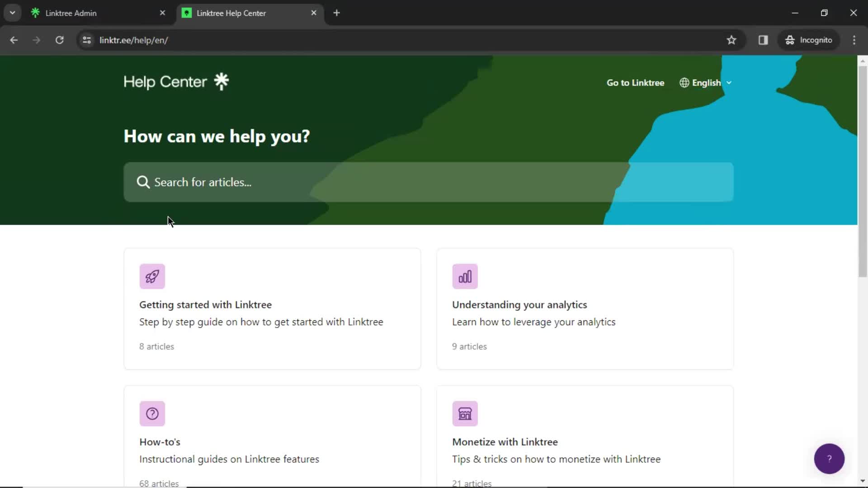Open the bar chart analytics icon

click(x=465, y=277)
